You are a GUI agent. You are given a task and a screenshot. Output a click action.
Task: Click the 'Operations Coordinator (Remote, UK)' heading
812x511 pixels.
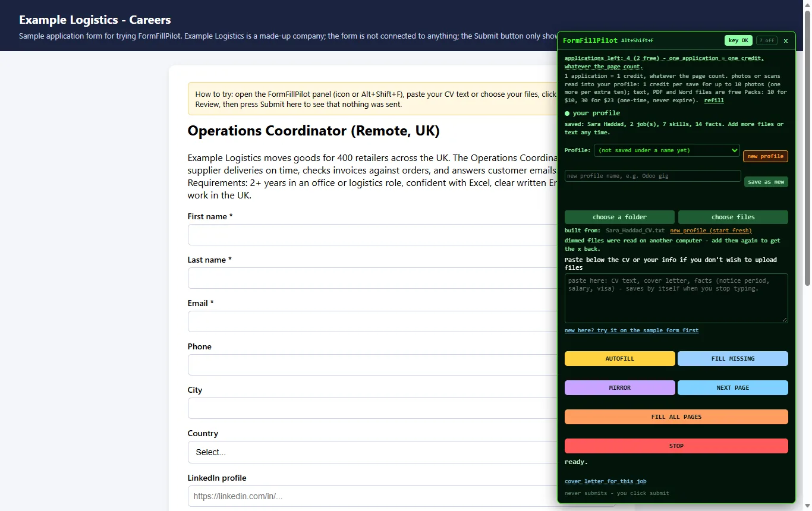pos(313,131)
